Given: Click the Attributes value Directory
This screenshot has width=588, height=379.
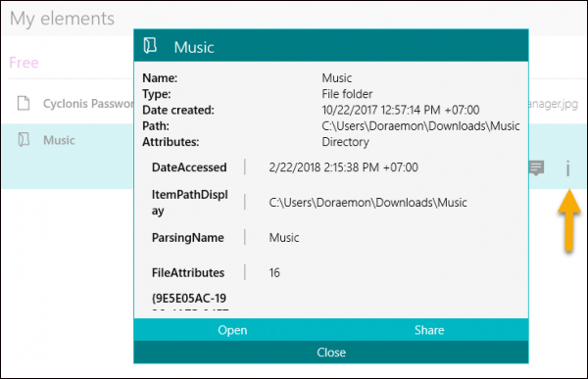Looking at the screenshot, I should (345, 142).
